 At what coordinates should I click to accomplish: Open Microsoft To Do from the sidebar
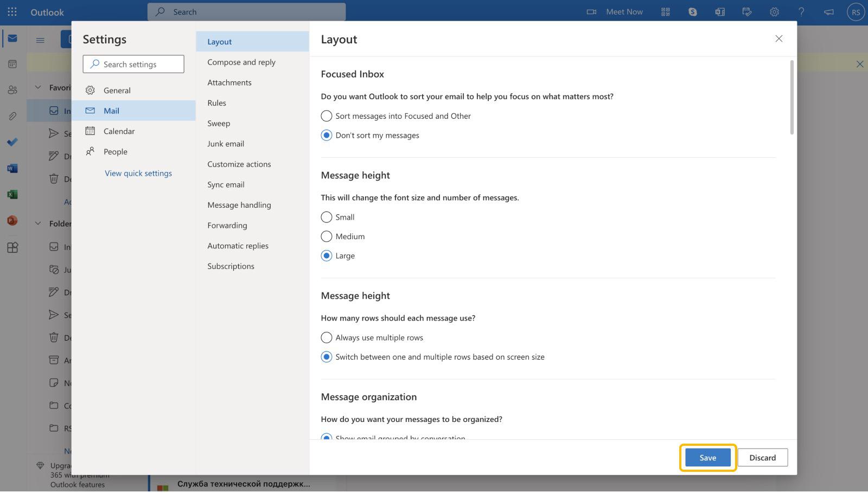(12, 142)
